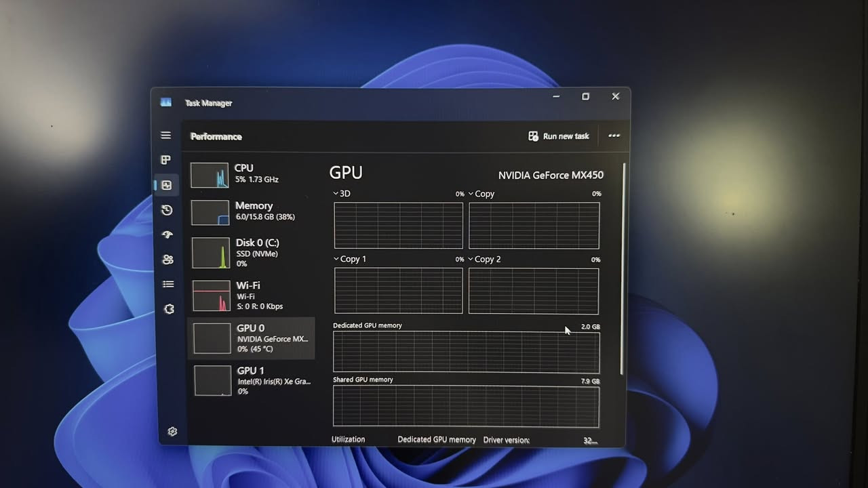Open the App history page icon
Image resolution: width=868 pixels, height=488 pixels.
click(167, 210)
